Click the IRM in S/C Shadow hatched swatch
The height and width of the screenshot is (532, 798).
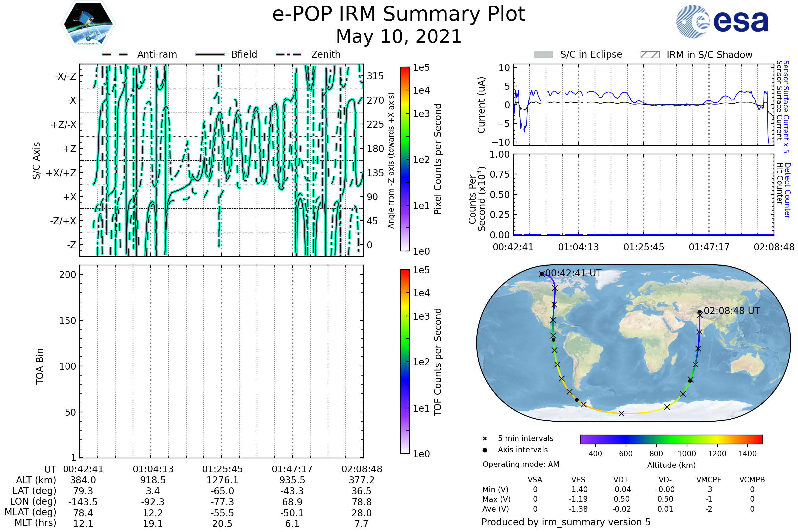pos(650,55)
